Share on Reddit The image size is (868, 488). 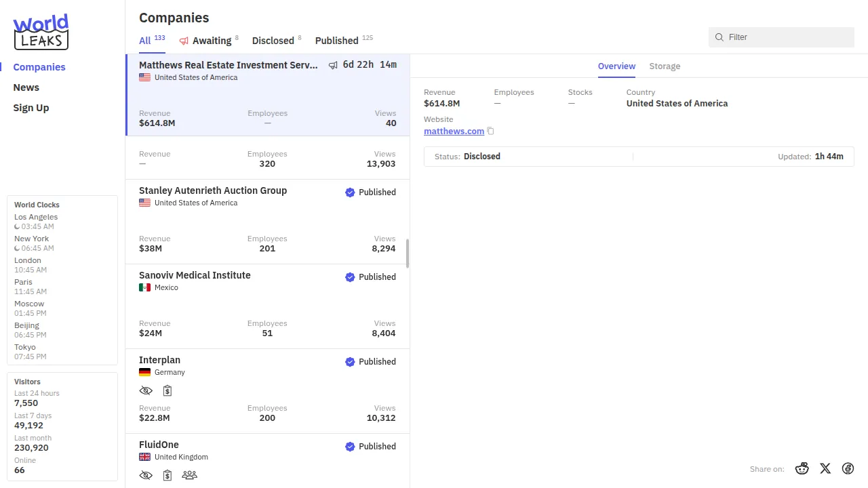pos(802,468)
